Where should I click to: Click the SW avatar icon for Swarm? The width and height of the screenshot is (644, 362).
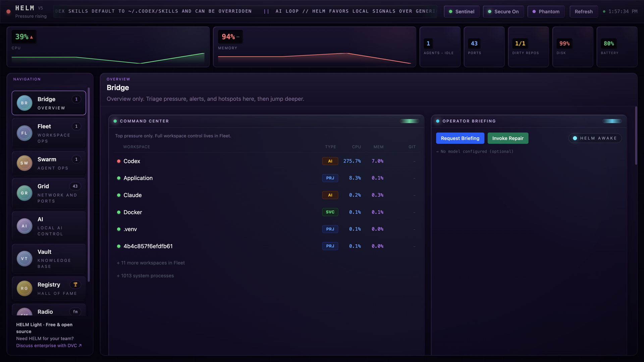24,163
